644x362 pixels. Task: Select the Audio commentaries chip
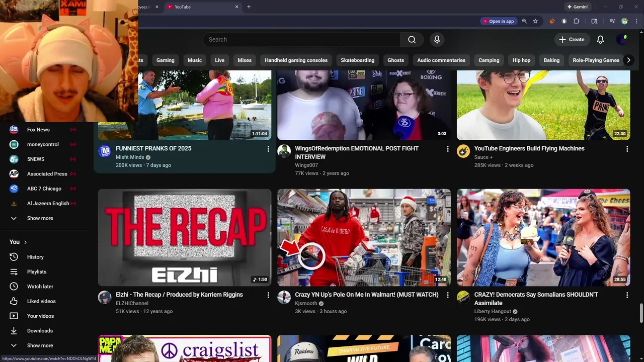coord(441,60)
